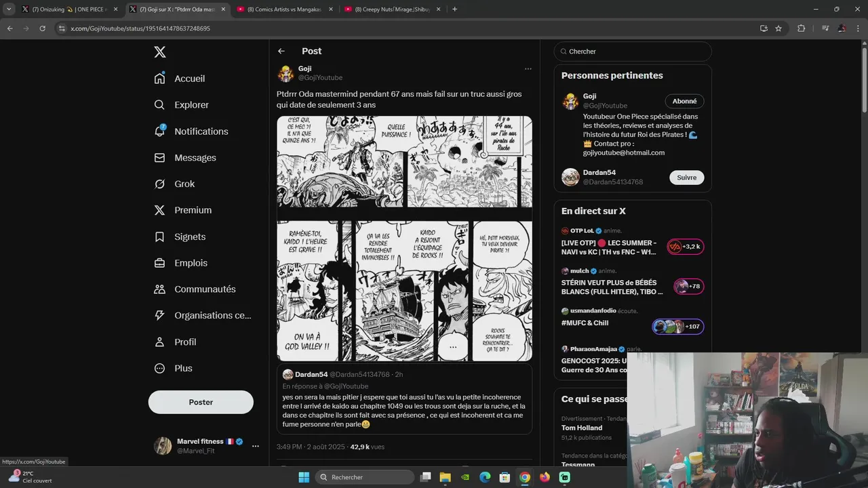
Task: Click weather widget showing 21°C
Action: pos(31,477)
